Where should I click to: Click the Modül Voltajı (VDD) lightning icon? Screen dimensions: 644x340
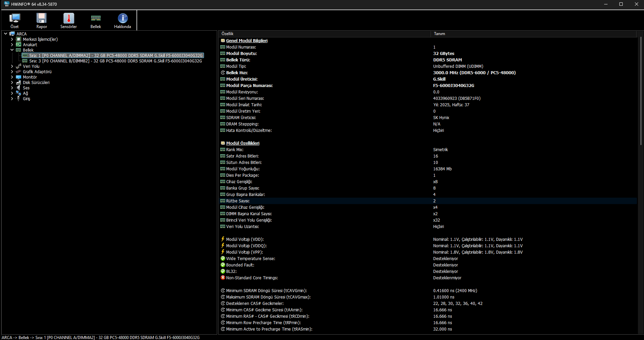[223, 239]
